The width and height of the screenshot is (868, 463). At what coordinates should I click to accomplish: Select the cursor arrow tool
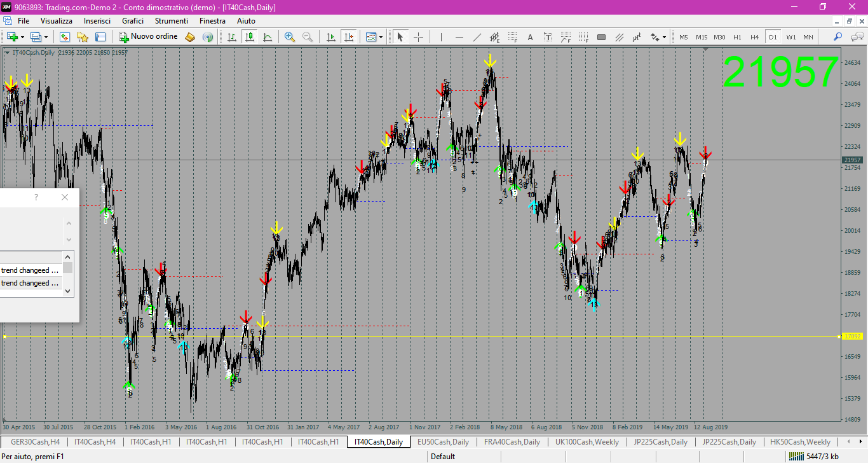click(x=400, y=37)
